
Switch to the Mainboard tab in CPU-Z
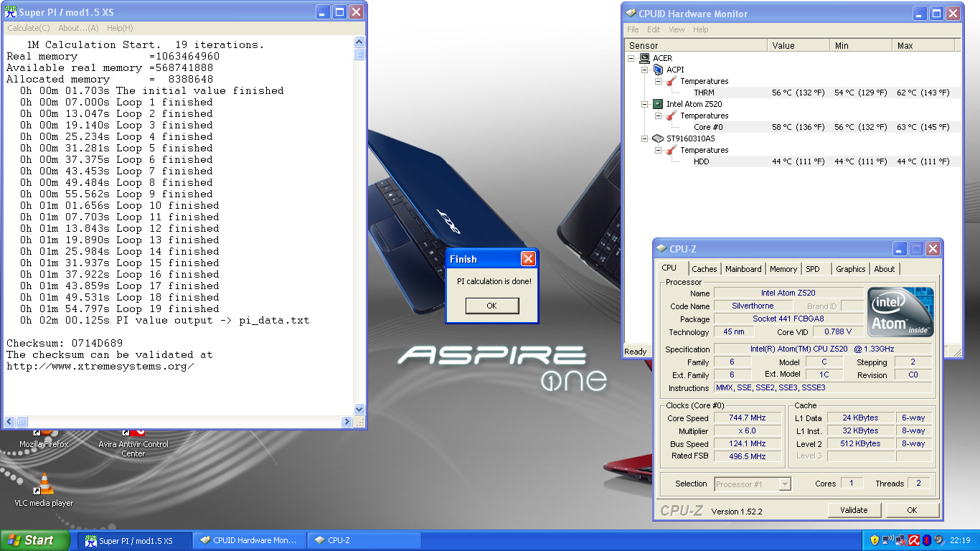(743, 269)
